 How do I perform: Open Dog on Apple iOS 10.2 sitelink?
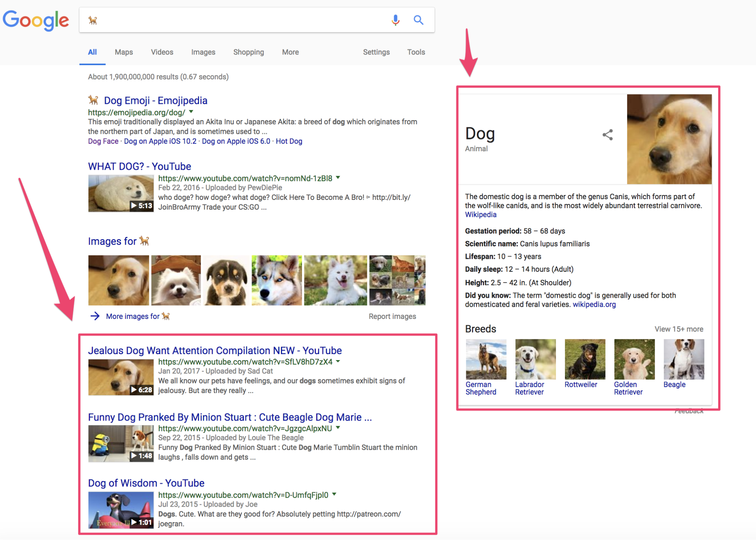tap(160, 141)
